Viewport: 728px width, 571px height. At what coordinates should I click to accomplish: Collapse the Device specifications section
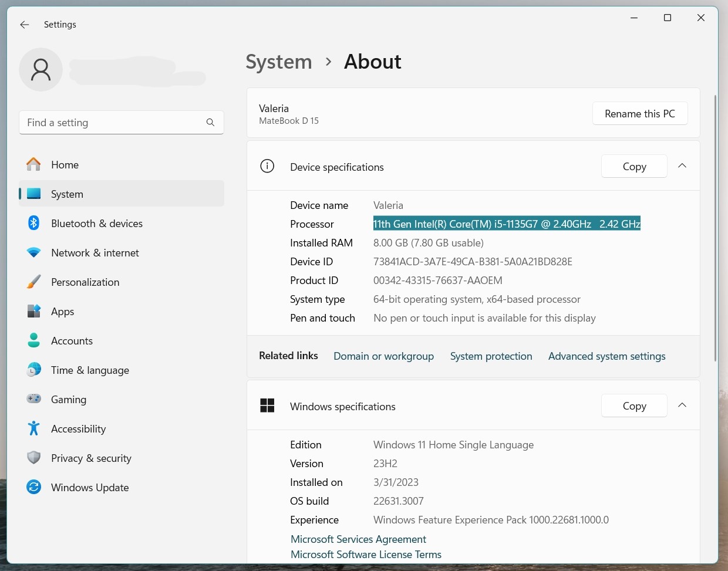(x=682, y=166)
